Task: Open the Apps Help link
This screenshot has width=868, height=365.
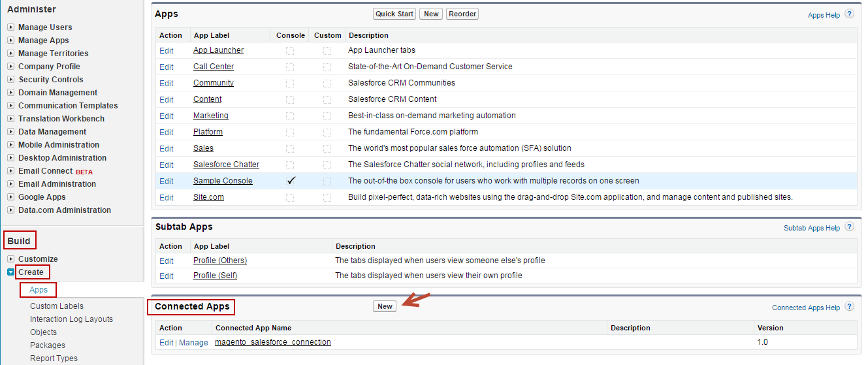Action: tap(824, 15)
